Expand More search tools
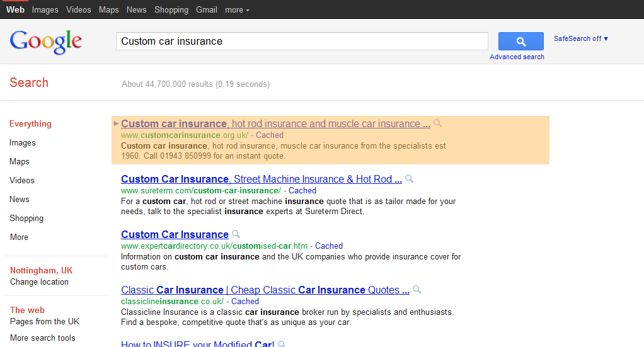This screenshot has height=347, width=644. pos(43,338)
